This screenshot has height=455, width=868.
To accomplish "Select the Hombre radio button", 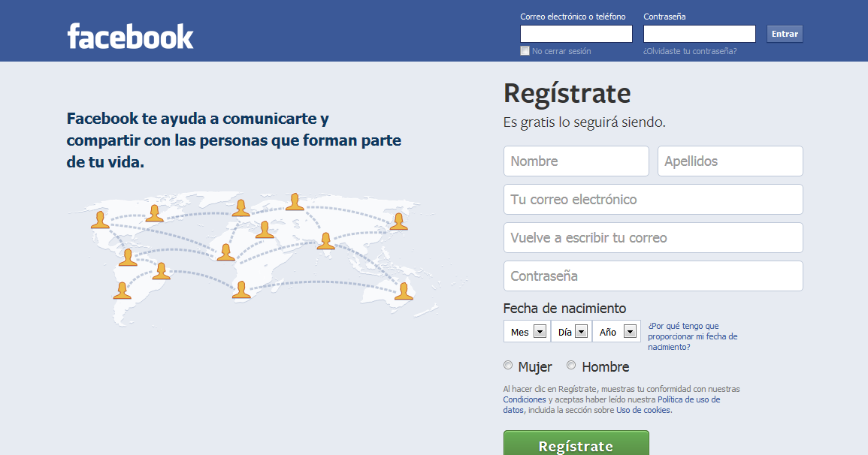I will point(570,365).
